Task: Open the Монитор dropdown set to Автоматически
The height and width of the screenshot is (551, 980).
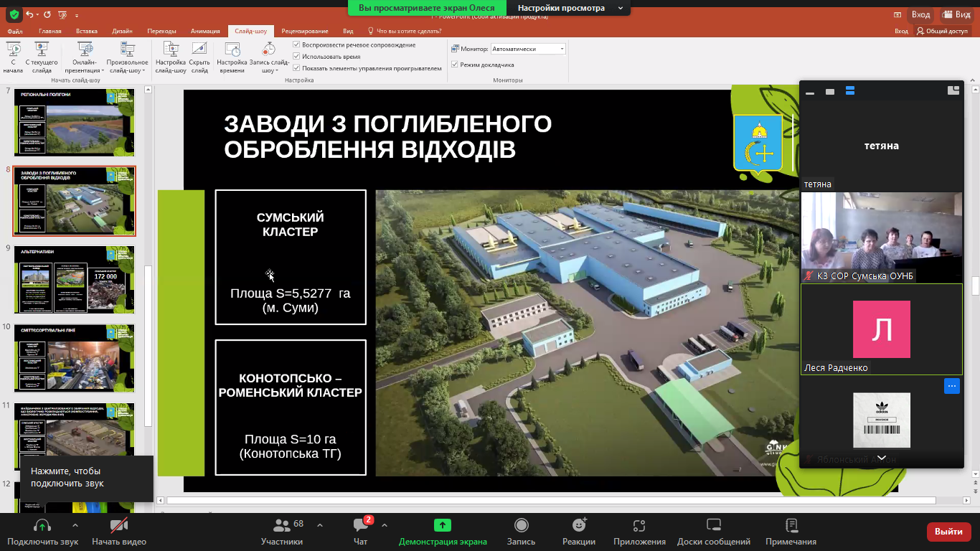Action: (x=528, y=49)
